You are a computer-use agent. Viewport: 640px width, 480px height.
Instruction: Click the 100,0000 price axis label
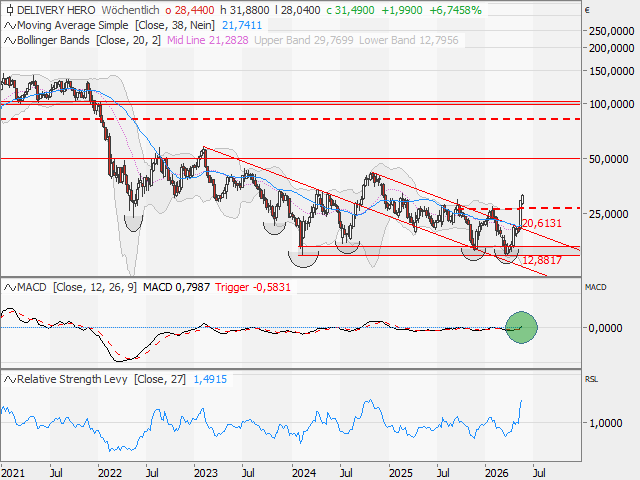coord(611,104)
